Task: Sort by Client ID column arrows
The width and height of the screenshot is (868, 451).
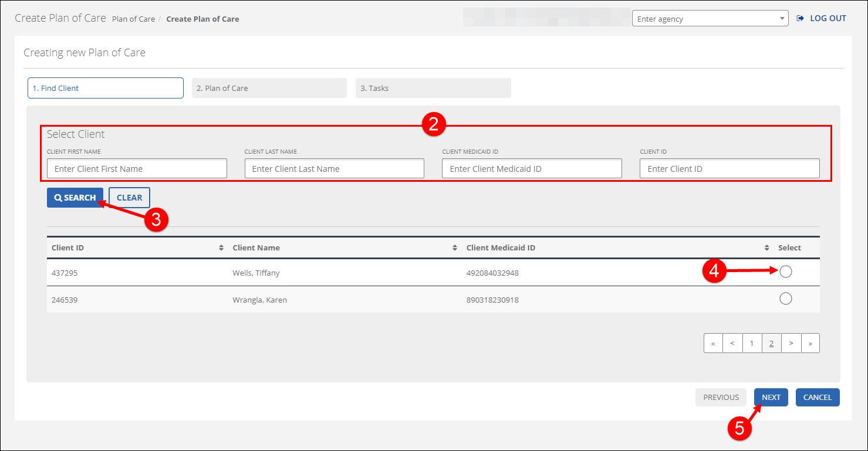Action: point(221,248)
